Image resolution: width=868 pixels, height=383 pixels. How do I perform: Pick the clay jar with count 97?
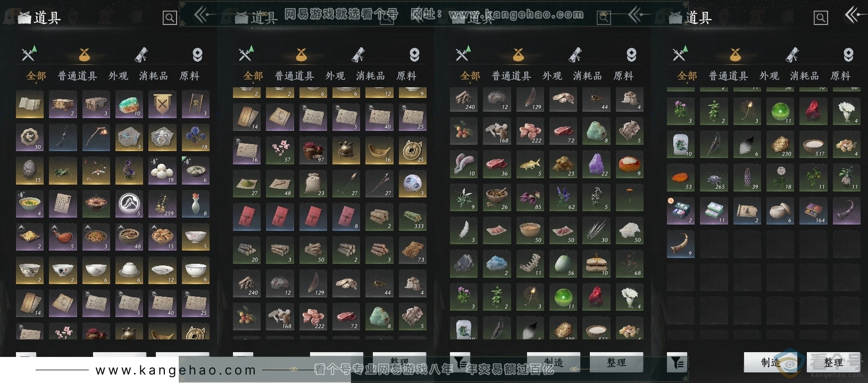point(313,151)
